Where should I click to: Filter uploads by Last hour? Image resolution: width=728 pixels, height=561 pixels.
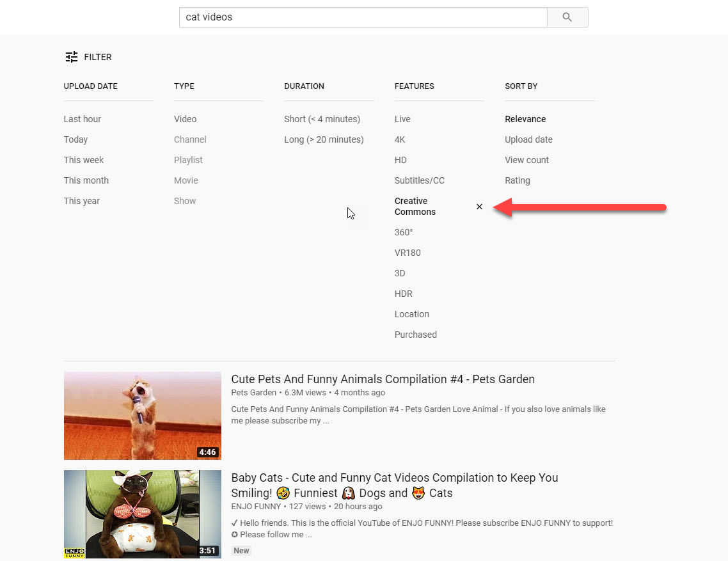(x=83, y=119)
